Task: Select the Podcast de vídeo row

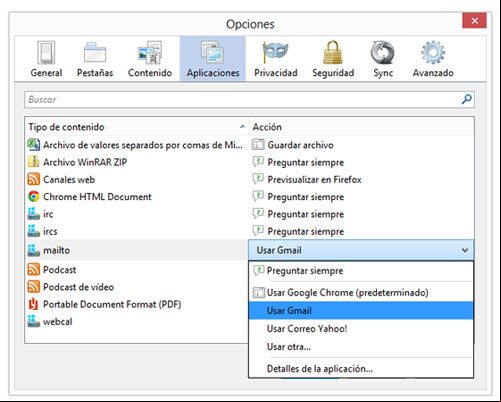Action: (136, 287)
